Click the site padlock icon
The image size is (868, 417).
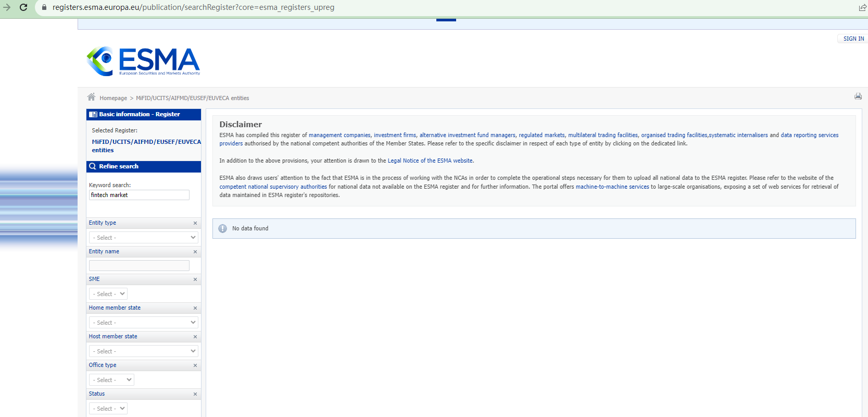44,7
